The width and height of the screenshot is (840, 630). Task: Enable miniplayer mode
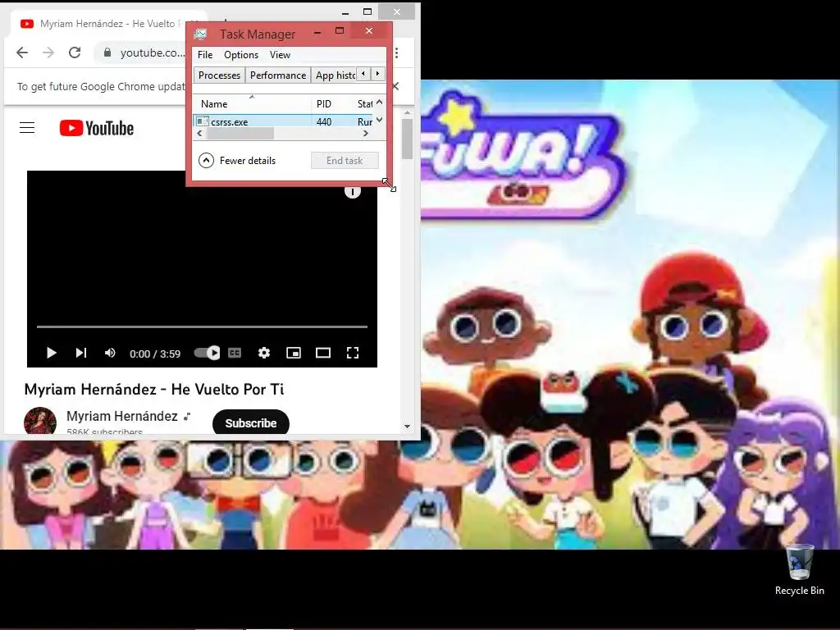pos(294,353)
